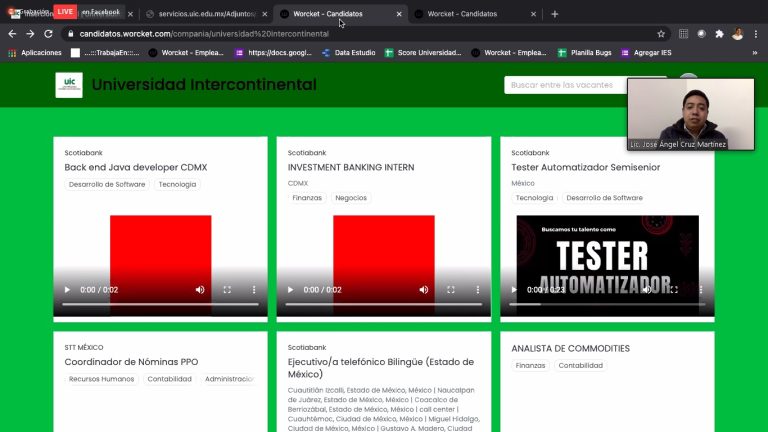Click the Contabilidad tag on Coordinador de Nóminas card
768x432 pixels.
(x=169, y=379)
